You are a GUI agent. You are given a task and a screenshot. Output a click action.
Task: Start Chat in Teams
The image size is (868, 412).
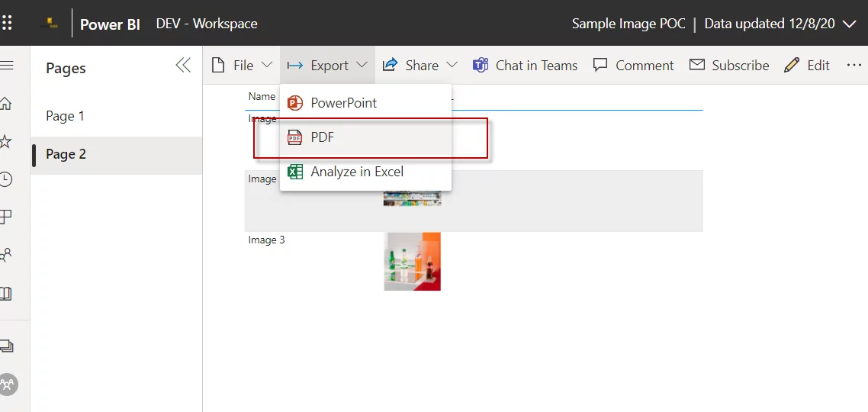pyautogui.click(x=525, y=66)
